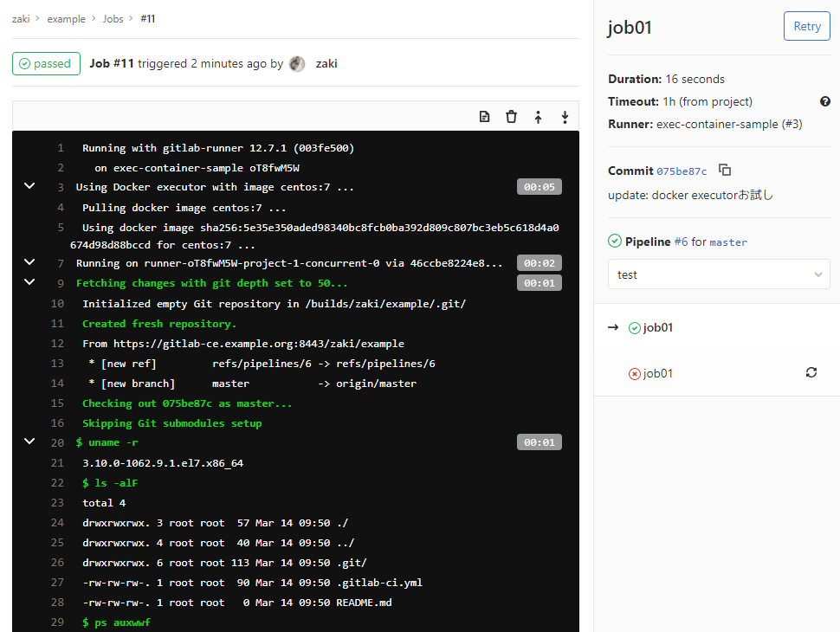The image size is (840, 632).
Task: Retry the failed job01 with refresh icon
Action: (x=811, y=372)
